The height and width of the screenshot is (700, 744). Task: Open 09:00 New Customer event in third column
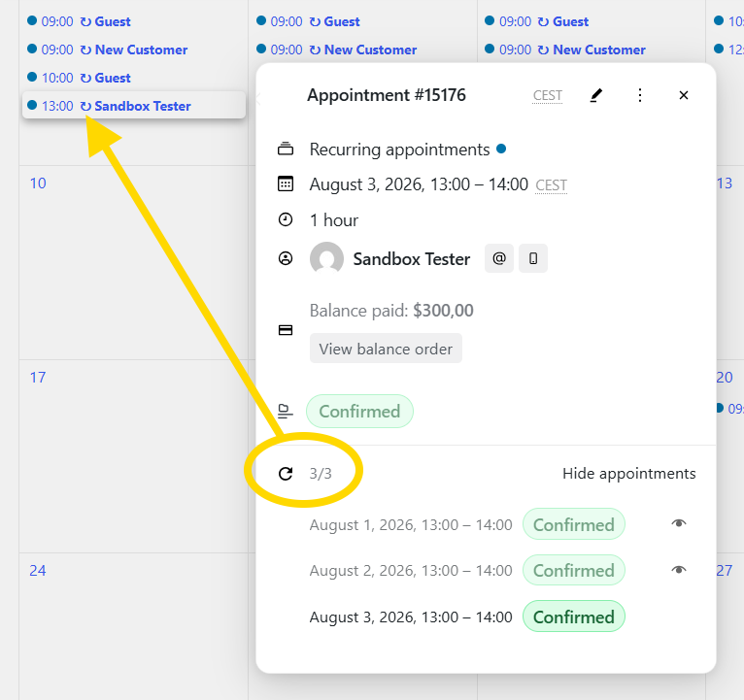pyautogui.click(x=565, y=50)
